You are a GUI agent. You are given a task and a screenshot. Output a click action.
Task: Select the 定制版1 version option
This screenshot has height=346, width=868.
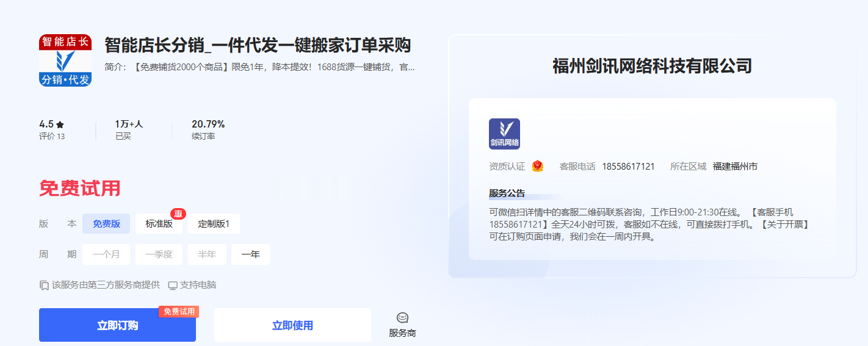214,223
